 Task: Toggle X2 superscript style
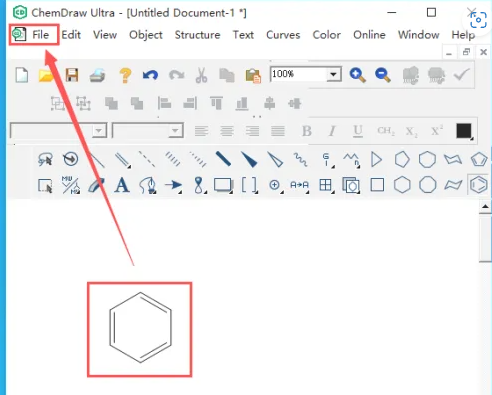click(x=437, y=130)
